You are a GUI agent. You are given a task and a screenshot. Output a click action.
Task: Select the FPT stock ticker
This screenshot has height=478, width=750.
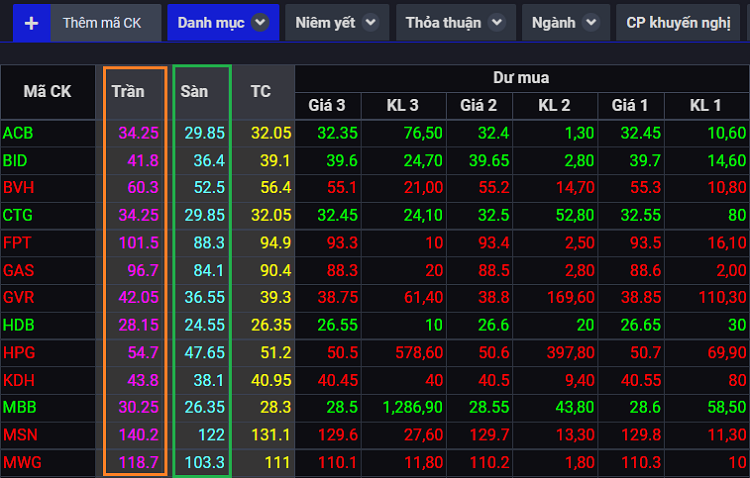click(x=17, y=243)
